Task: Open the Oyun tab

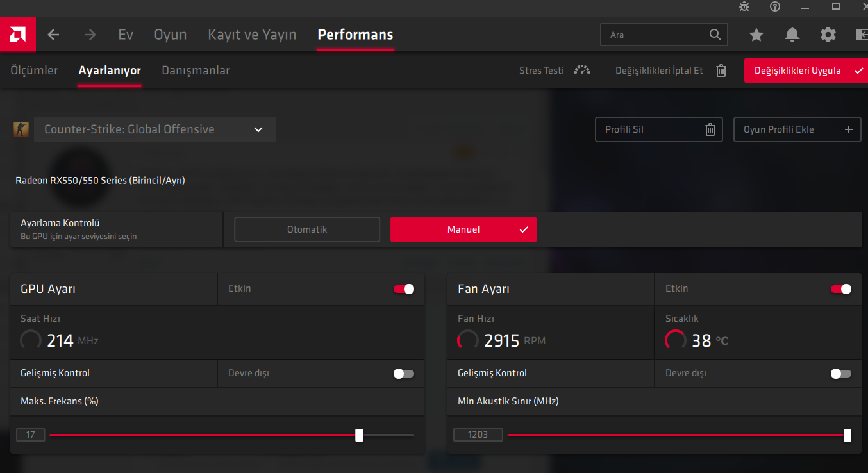Action: point(171,35)
